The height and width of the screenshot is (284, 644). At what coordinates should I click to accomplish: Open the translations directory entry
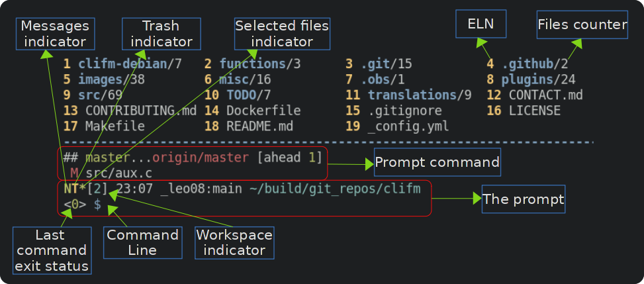coord(408,95)
